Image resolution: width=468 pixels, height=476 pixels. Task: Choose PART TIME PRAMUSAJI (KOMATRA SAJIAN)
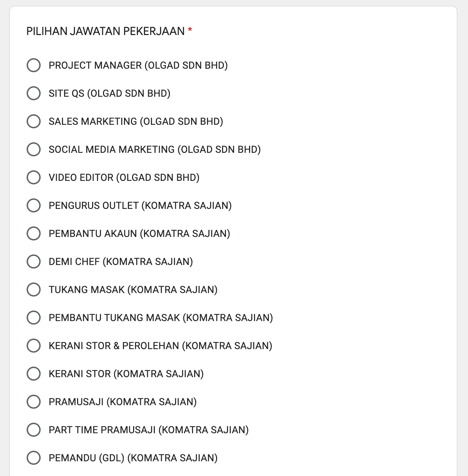33,430
